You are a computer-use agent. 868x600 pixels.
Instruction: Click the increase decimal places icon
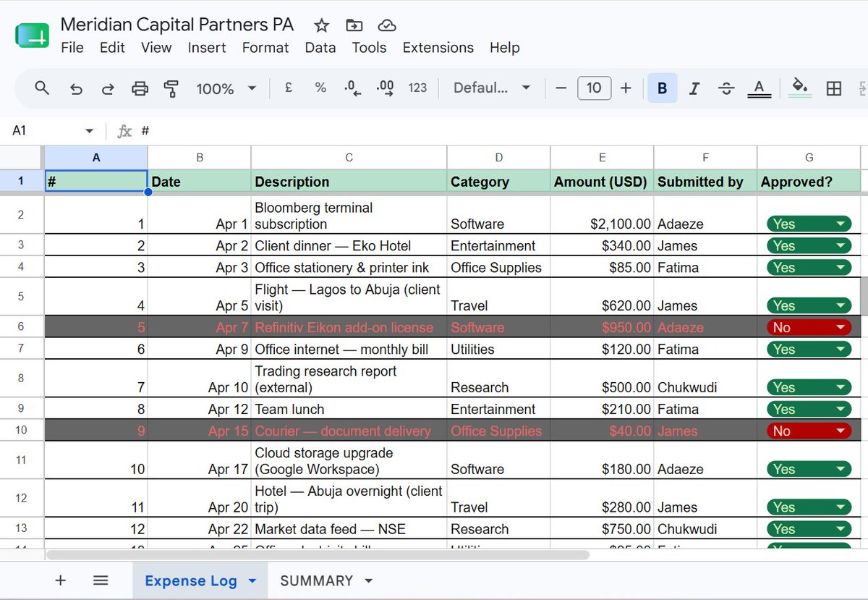pyautogui.click(x=385, y=88)
